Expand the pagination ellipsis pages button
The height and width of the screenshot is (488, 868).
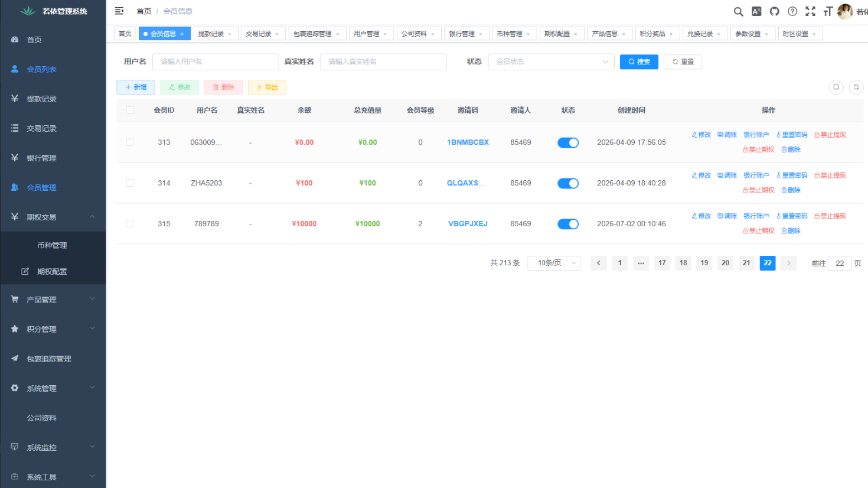641,263
